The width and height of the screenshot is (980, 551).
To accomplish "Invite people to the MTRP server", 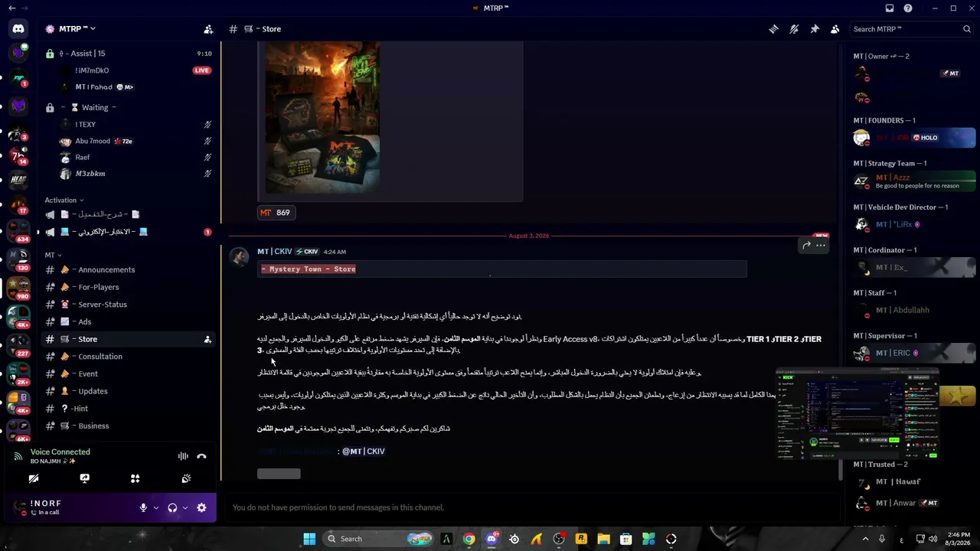I will [208, 29].
